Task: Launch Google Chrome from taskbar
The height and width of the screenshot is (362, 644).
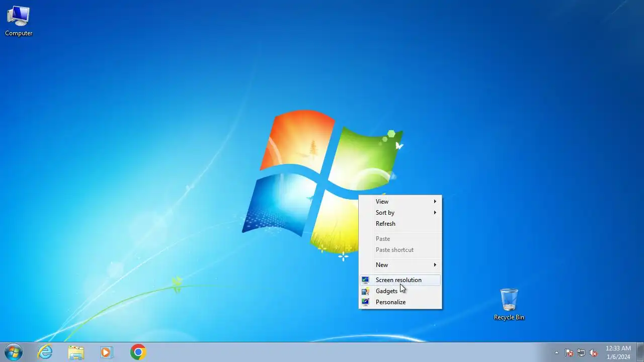Action: click(138, 352)
